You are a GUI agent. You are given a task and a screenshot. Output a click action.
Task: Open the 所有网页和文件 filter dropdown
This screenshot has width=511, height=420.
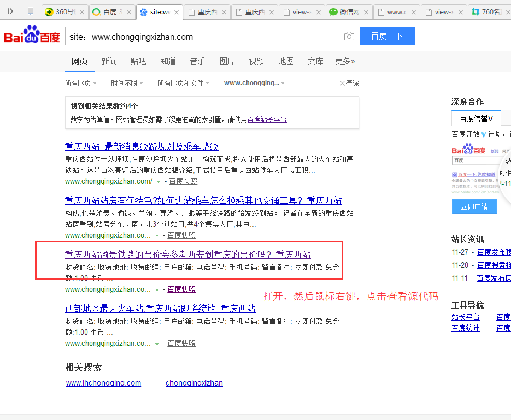tap(184, 83)
